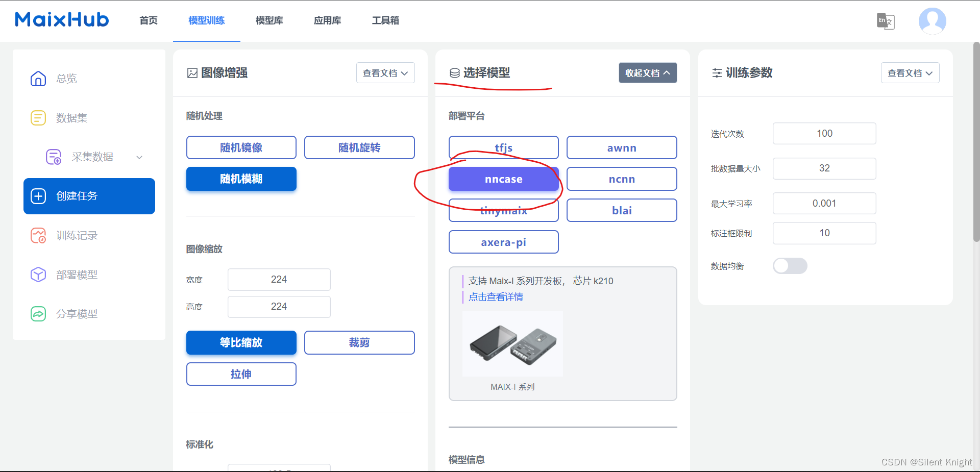Toggle the 数据均衡 switch

point(790,266)
